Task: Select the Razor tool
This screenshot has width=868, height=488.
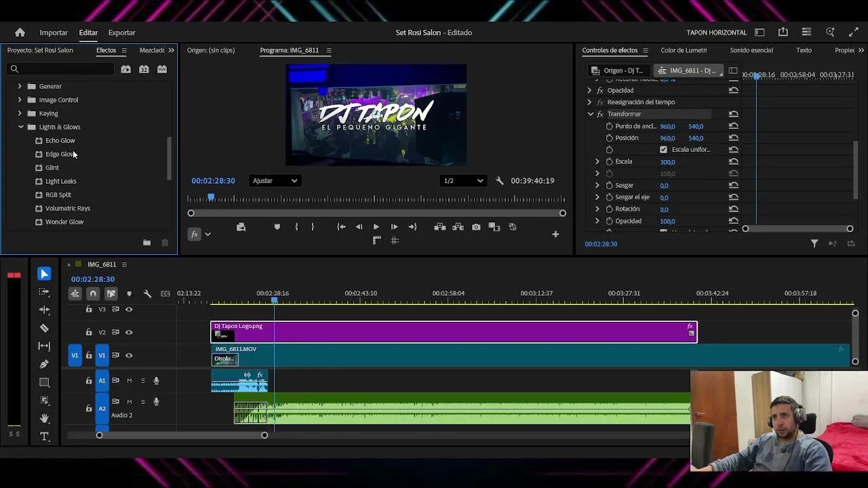Action: point(44,328)
